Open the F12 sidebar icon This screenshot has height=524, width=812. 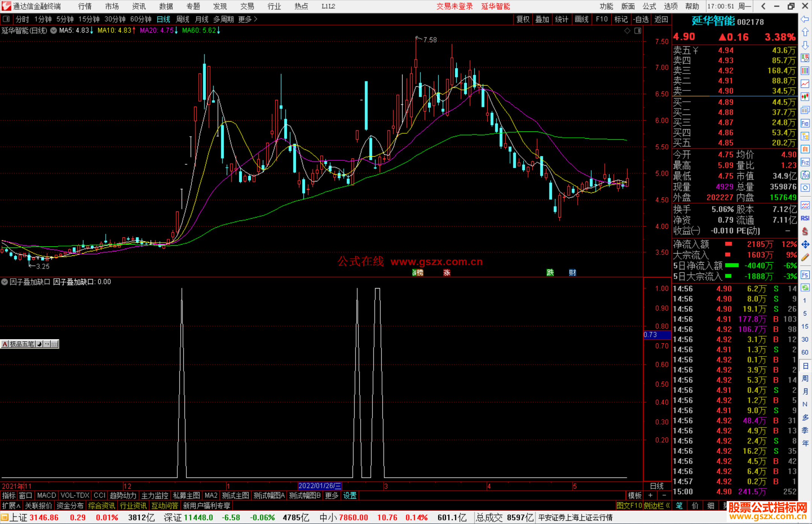[x=805, y=162]
